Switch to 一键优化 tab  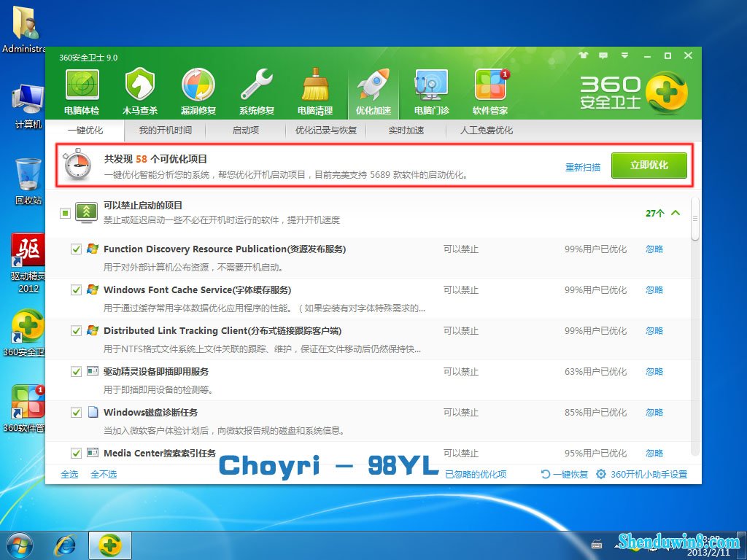tap(85, 131)
